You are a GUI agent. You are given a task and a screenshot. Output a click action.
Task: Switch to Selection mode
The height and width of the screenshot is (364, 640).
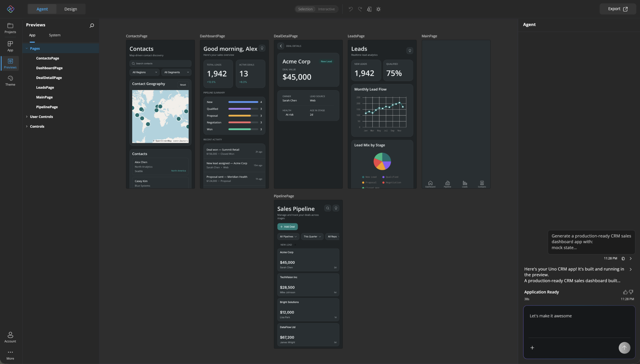click(x=305, y=9)
